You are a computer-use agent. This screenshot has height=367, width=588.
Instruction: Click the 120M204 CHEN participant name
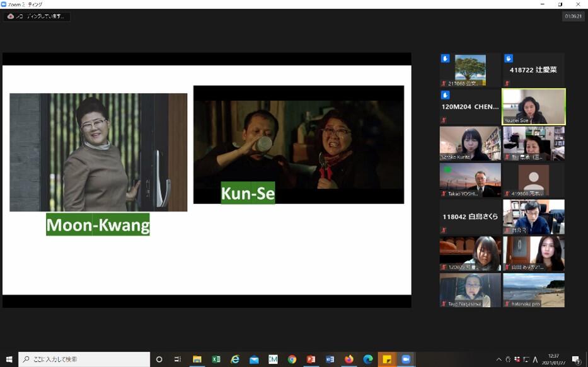tap(470, 107)
